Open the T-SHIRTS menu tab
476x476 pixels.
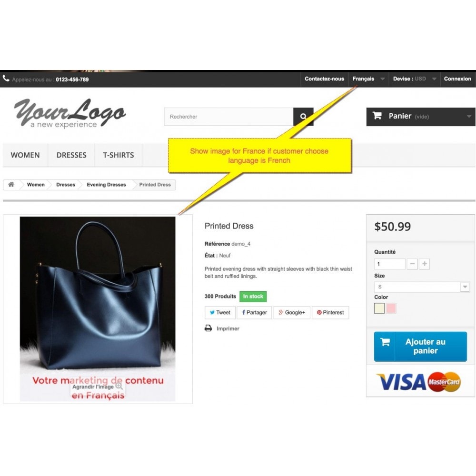[119, 155]
